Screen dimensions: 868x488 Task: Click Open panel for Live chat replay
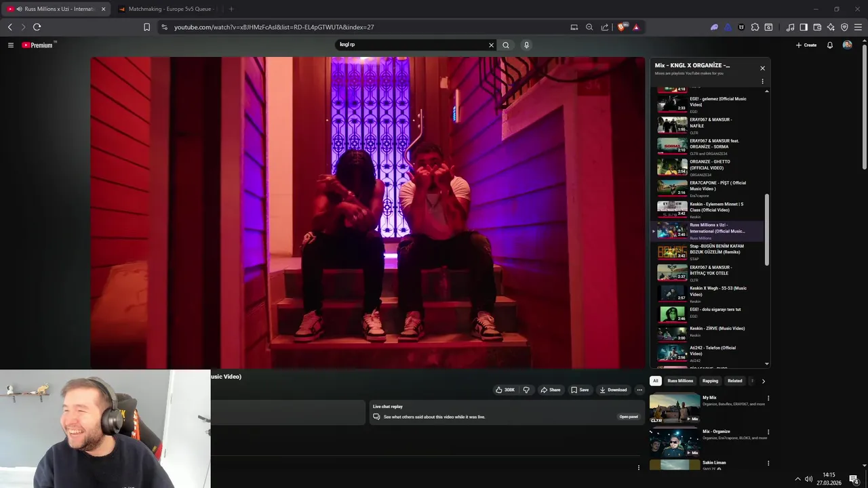(x=629, y=417)
